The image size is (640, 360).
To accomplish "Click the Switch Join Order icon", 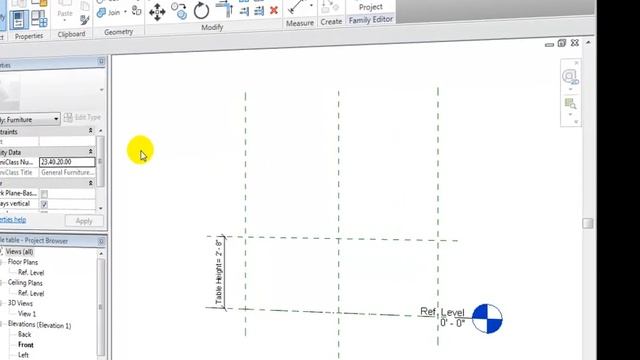I will (137, 11).
